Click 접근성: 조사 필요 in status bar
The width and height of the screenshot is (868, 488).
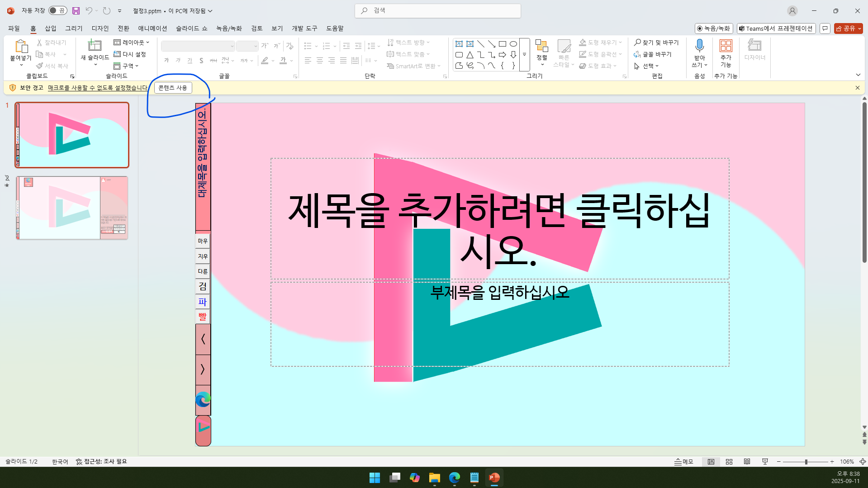pyautogui.click(x=101, y=462)
